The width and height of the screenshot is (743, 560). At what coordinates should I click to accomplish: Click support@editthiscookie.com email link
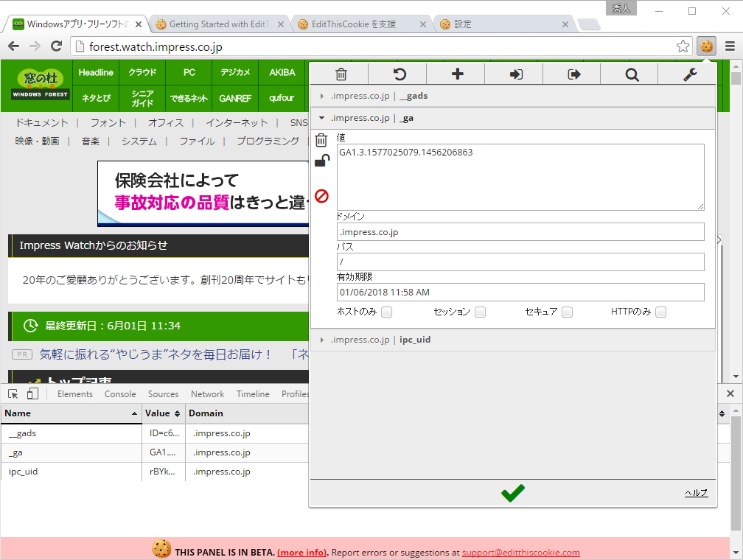click(520, 553)
